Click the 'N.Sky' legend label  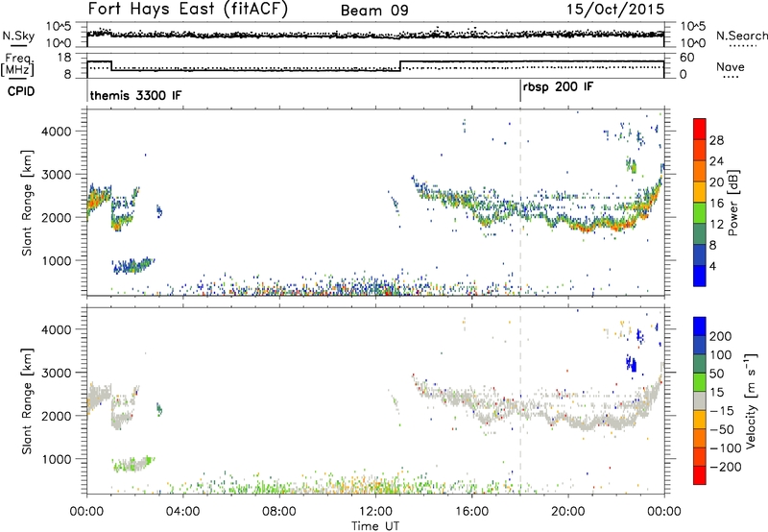click(18, 36)
